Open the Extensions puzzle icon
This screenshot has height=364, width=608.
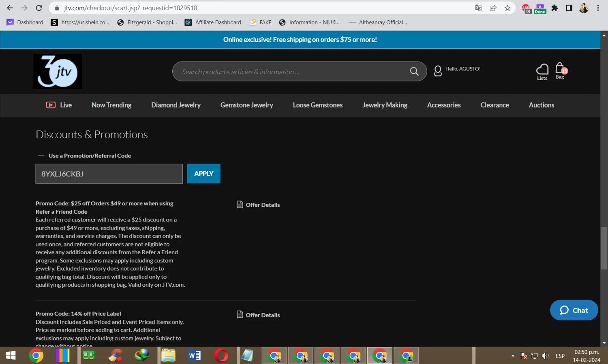tap(554, 8)
